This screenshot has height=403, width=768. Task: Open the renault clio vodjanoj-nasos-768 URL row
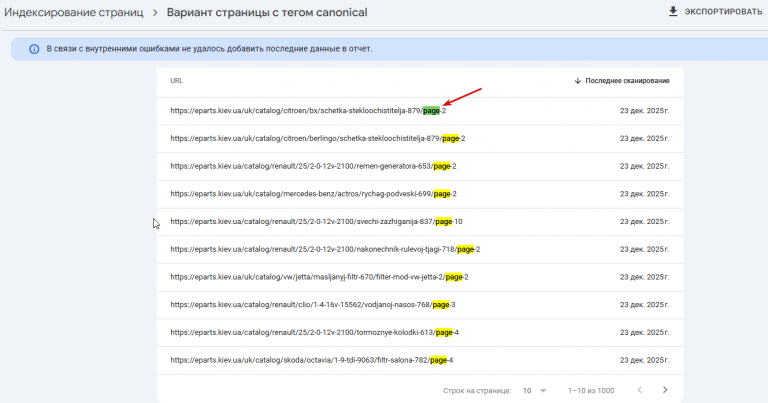click(x=420, y=305)
